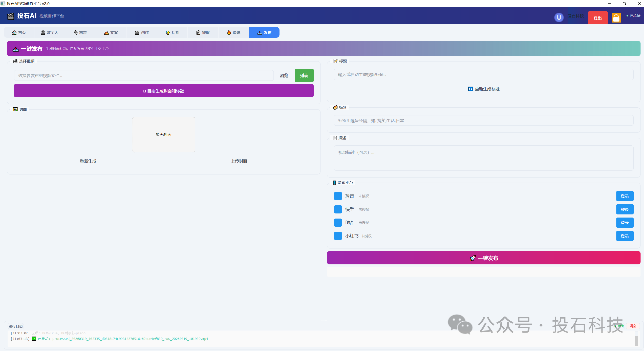The image size is (644, 351).
Task: Click rocket icon on 一键发布 button
Action: pyautogui.click(x=473, y=258)
